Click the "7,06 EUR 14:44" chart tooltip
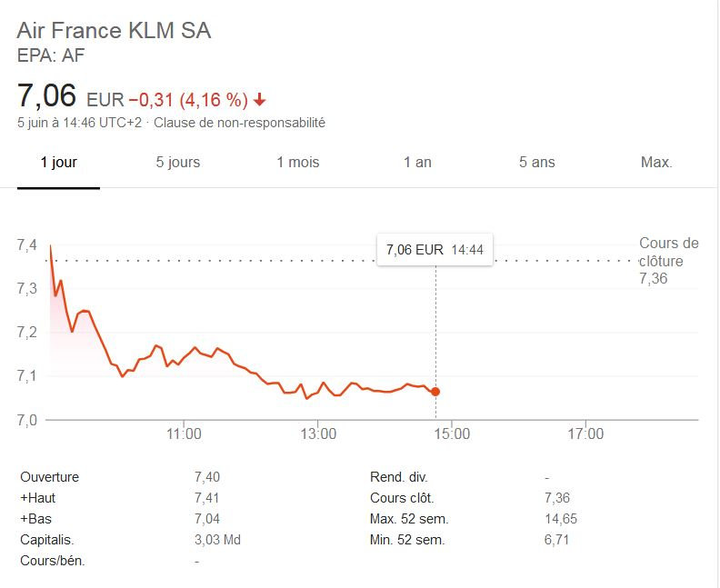 [435, 250]
